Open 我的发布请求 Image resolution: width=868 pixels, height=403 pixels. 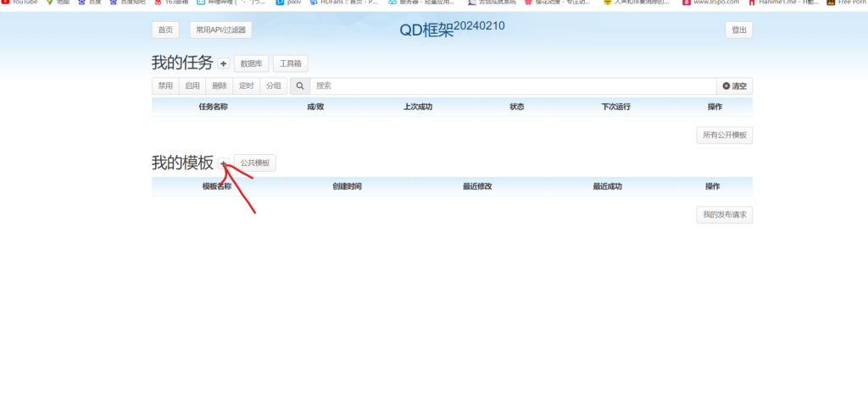click(725, 215)
